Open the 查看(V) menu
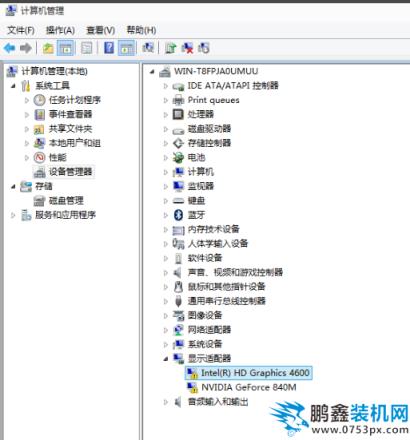The width and height of the screenshot is (410, 440). 101,30
